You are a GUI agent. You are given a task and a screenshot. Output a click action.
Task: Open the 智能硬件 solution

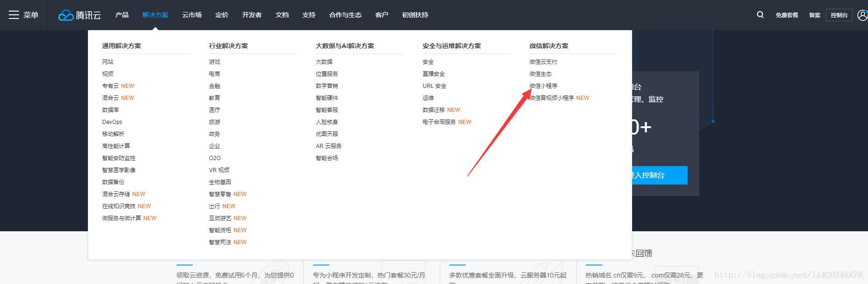point(327,98)
